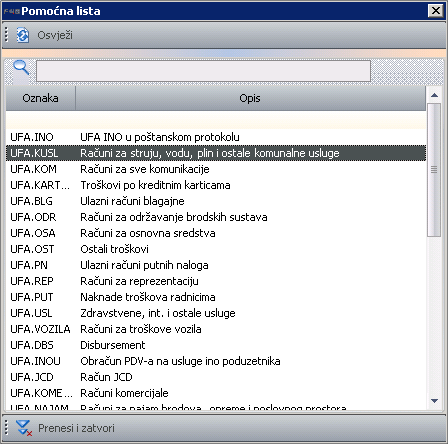Select the UFA.INO row
Viewport: 448px width, 444px height.
216,137
